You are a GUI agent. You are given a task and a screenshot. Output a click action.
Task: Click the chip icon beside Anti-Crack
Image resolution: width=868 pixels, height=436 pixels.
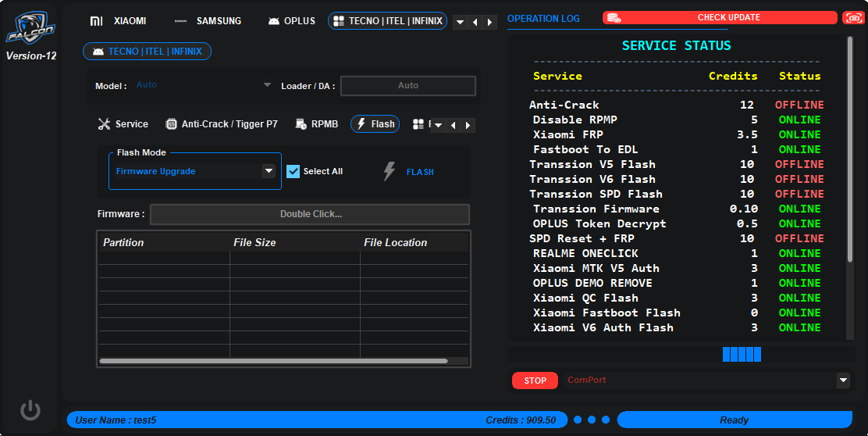(x=171, y=124)
